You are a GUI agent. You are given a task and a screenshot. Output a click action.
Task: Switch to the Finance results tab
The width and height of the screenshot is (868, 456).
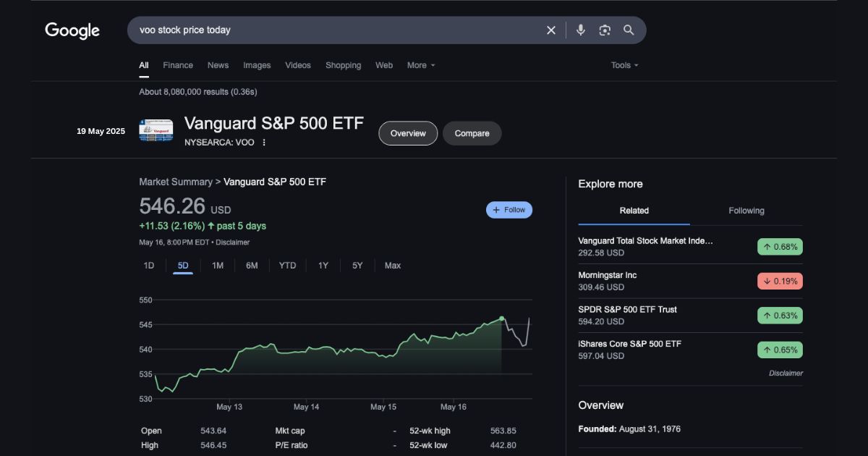[178, 65]
